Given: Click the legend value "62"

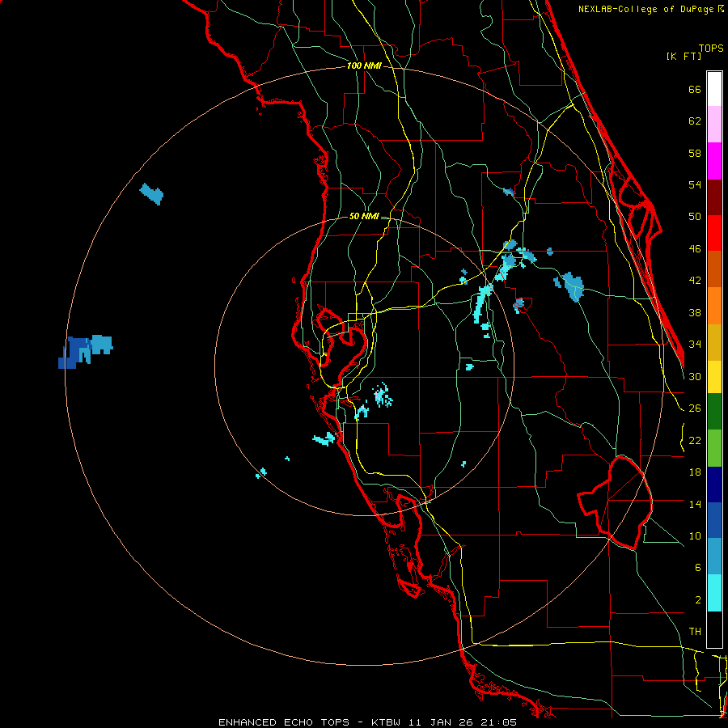Looking at the screenshot, I should (695, 121).
